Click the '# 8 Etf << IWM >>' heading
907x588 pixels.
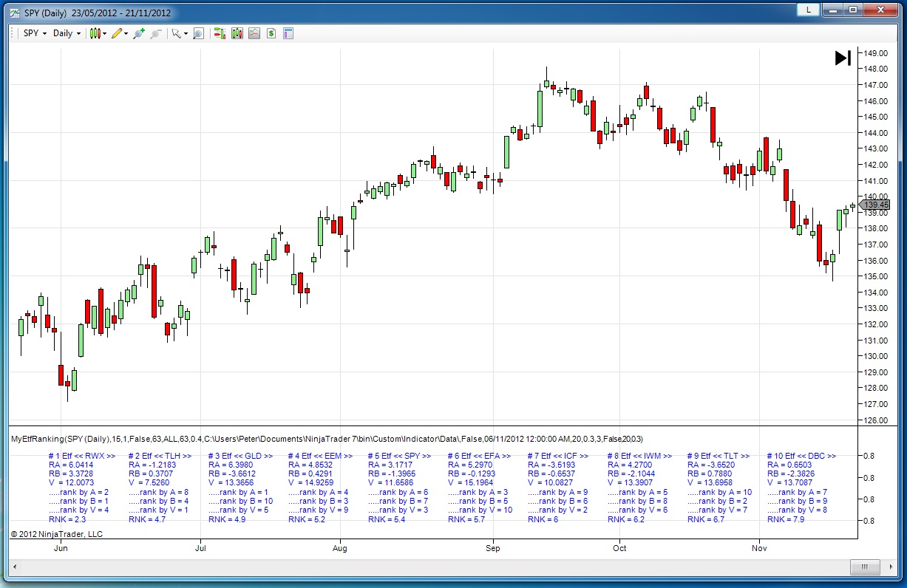point(639,456)
